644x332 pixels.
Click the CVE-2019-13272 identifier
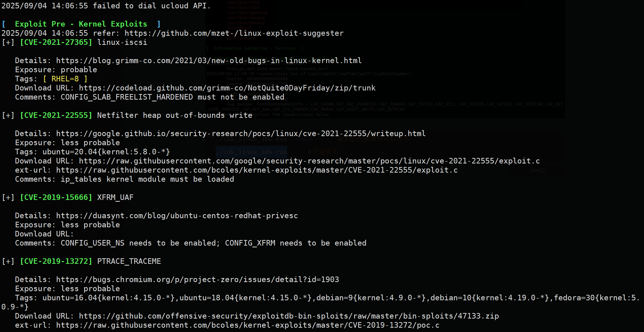(x=56, y=261)
